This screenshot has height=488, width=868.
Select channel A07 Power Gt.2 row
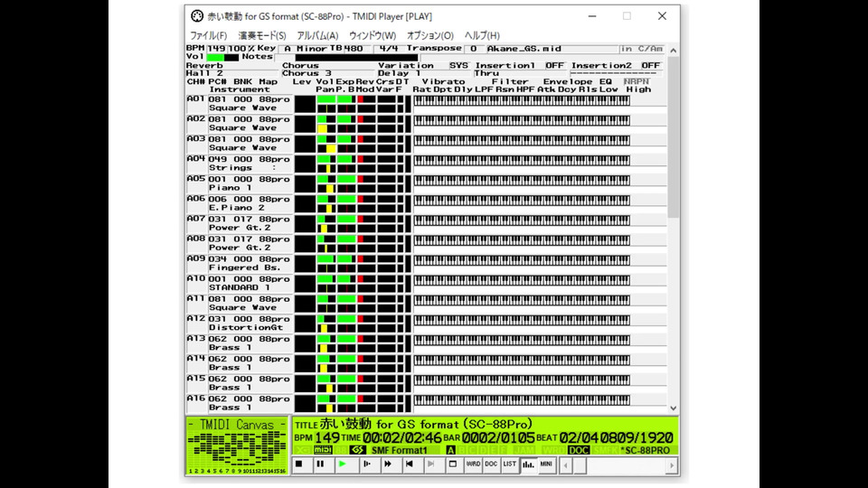[239, 223]
